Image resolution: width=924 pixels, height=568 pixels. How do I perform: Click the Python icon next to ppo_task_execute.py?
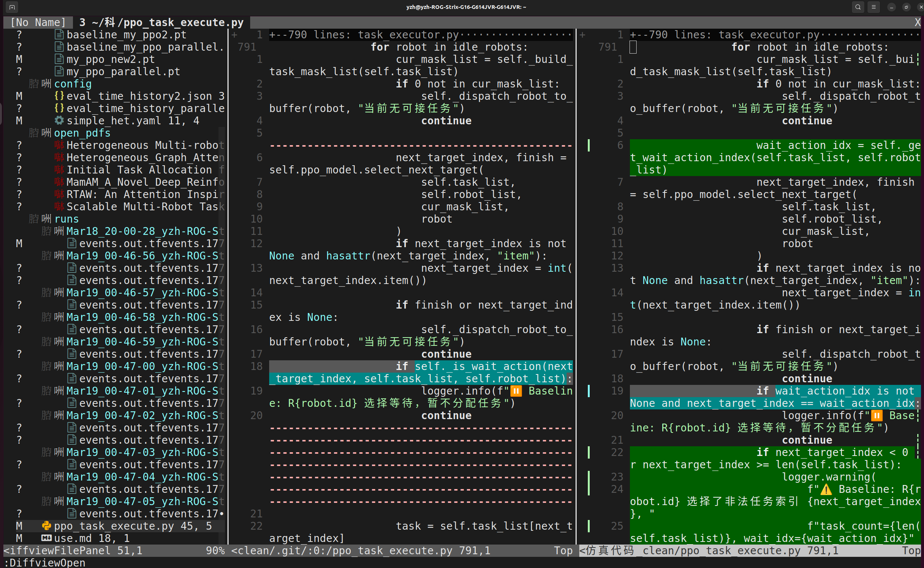tap(46, 526)
